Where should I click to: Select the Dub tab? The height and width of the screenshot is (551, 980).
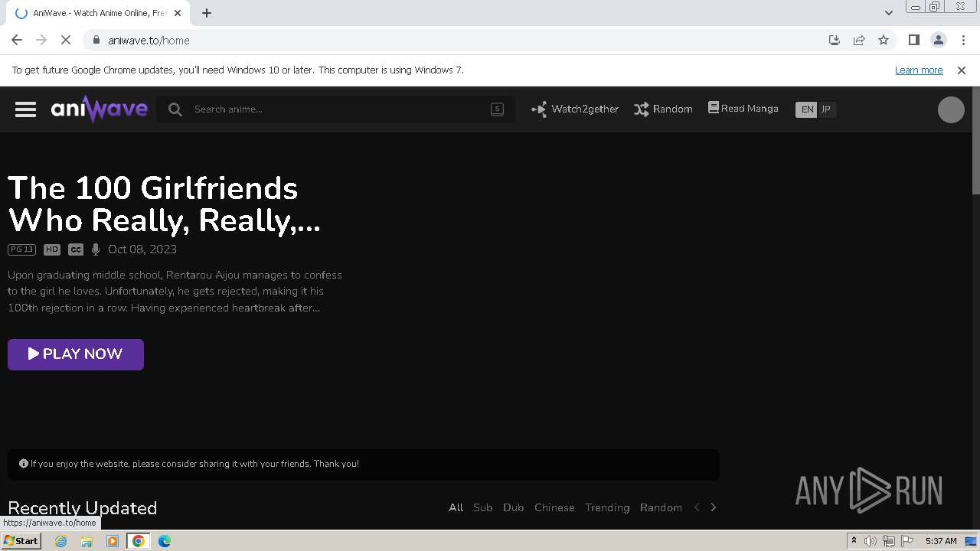(514, 507)
